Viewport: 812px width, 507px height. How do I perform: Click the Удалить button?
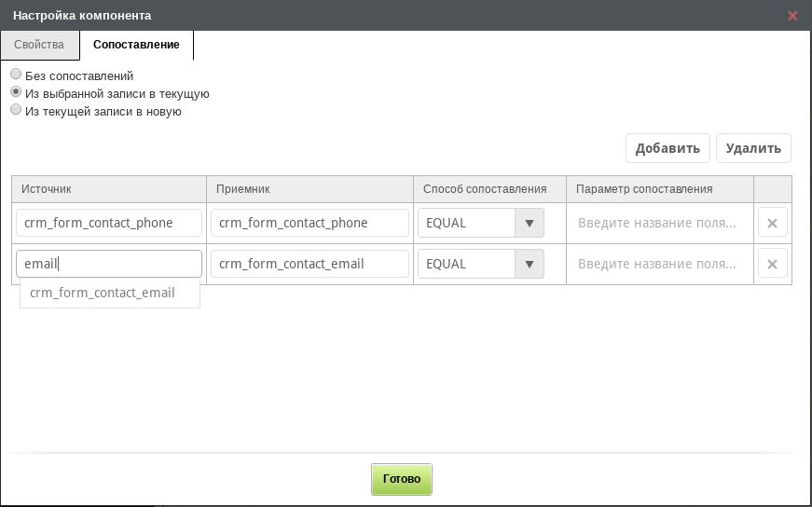(x=753, y=148)
